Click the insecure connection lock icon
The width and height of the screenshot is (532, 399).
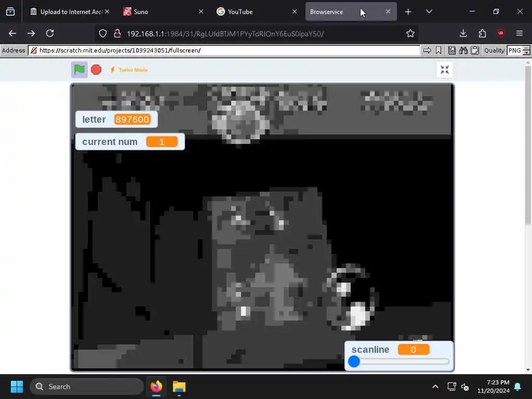(x=117, y=33)
